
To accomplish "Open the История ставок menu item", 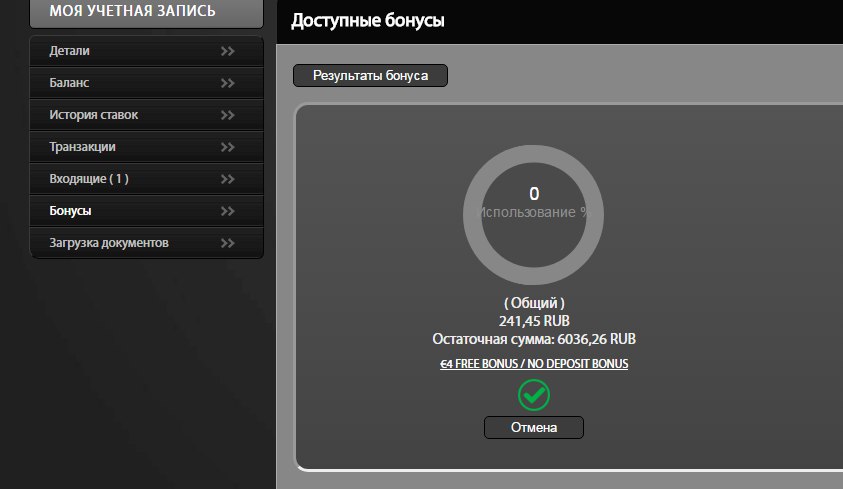I will tap(146, 115).
